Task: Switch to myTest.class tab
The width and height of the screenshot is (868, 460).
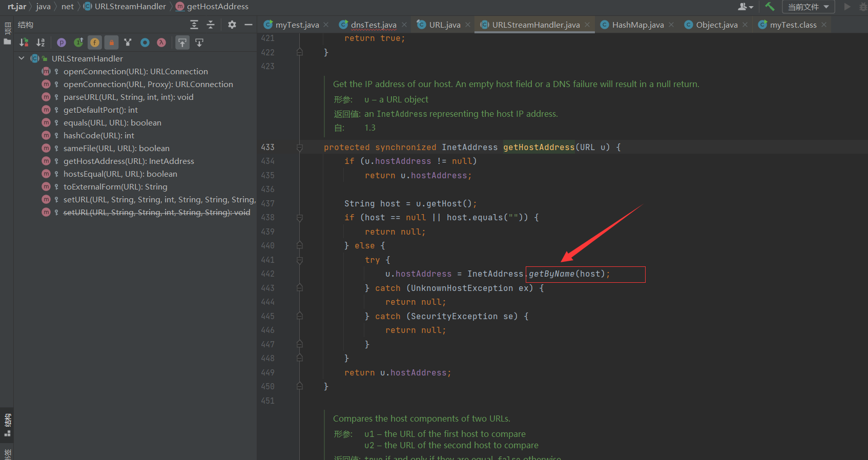Action: coord(793,25)
